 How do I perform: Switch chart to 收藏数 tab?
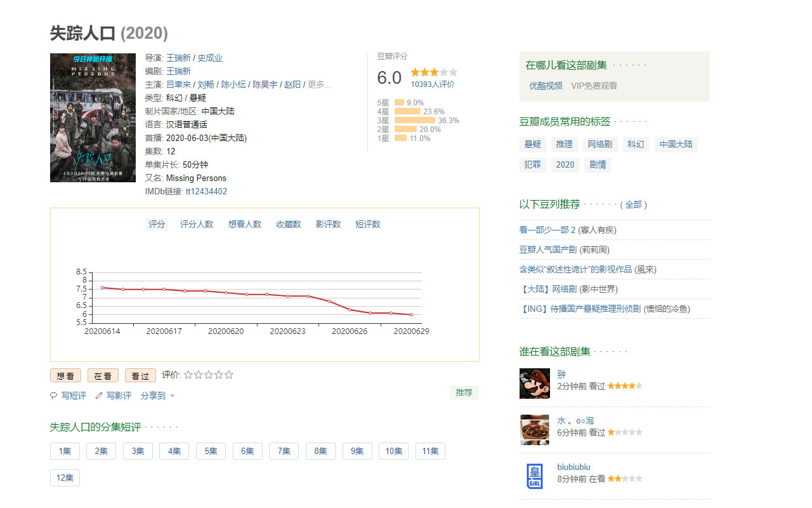point(289,224)
